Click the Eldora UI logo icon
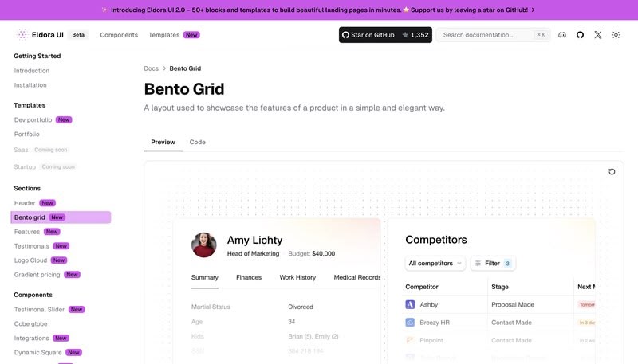Viewport: 638px width, 364px height. pyautogui.click(x=22, y=35)
